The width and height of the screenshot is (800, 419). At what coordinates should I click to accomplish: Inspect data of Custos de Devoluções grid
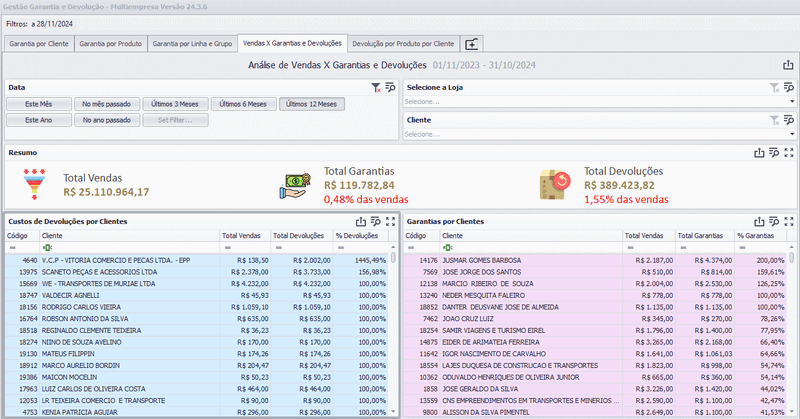pos(376,221)
